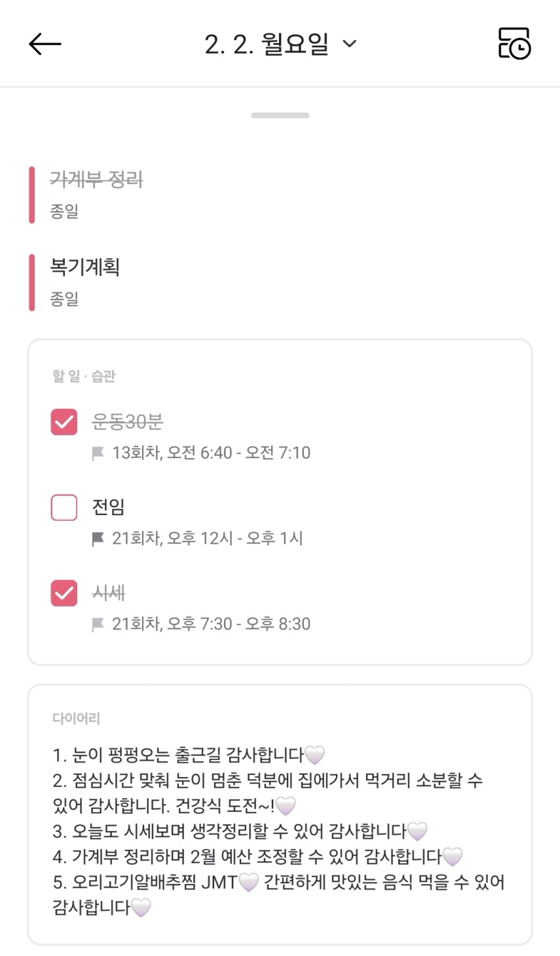This screenshot has width=560, height=956.
Task: Uncheck the 운동30분 habit checkbox
Action: pos(64,422)
